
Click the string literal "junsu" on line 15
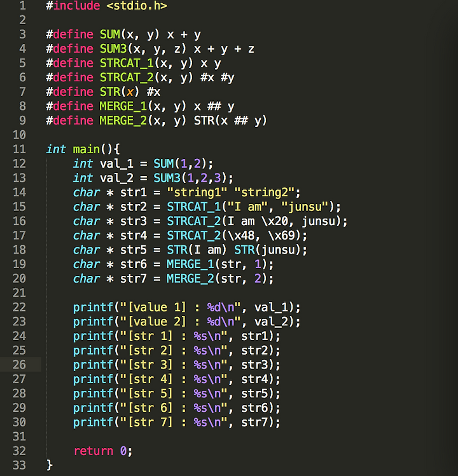coord(305,207)
